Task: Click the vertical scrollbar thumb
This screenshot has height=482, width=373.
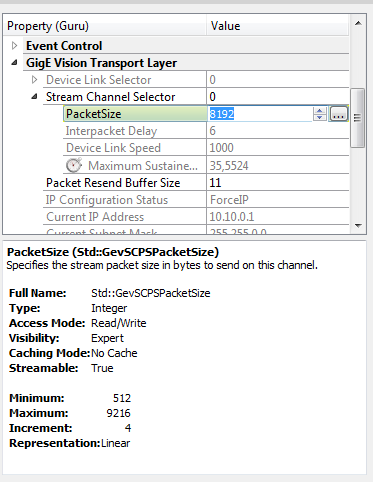Action: click(357, 118)
